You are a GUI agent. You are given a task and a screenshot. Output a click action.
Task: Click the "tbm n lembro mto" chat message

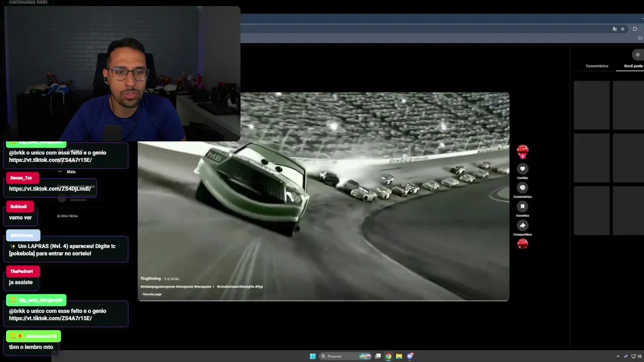(x=31, y=347)
